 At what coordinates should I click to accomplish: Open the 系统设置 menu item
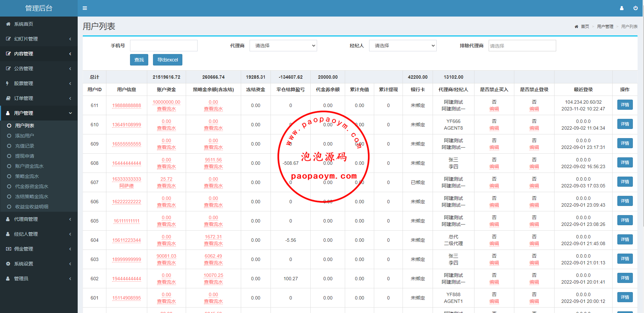[39, 264]
